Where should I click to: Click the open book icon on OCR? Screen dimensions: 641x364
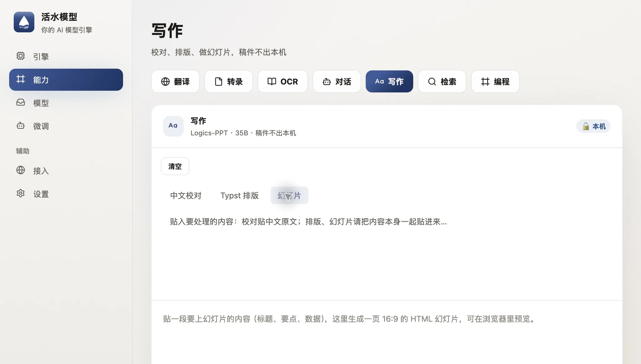click(272, 81)
